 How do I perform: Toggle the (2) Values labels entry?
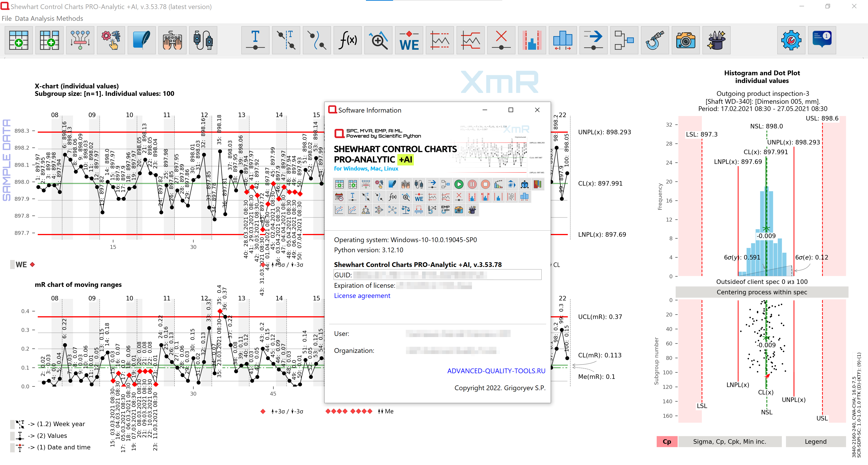click(x=39, y=436)
